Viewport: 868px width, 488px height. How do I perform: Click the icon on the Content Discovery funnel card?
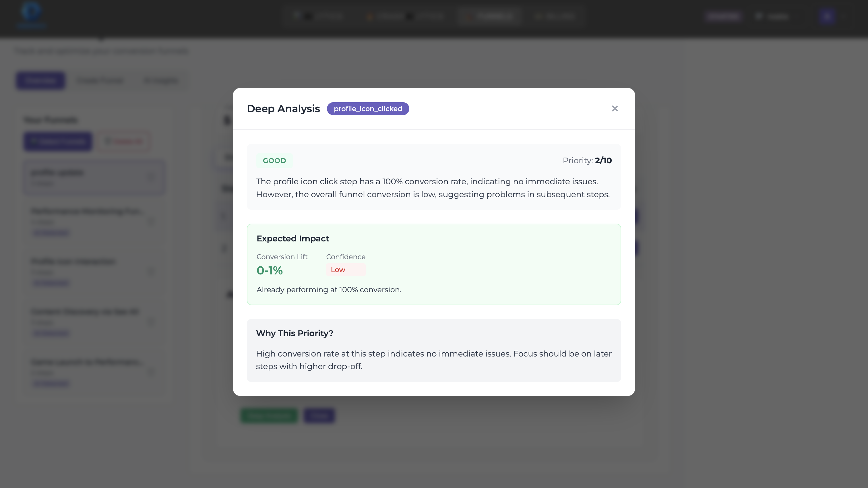coord(151,322)
